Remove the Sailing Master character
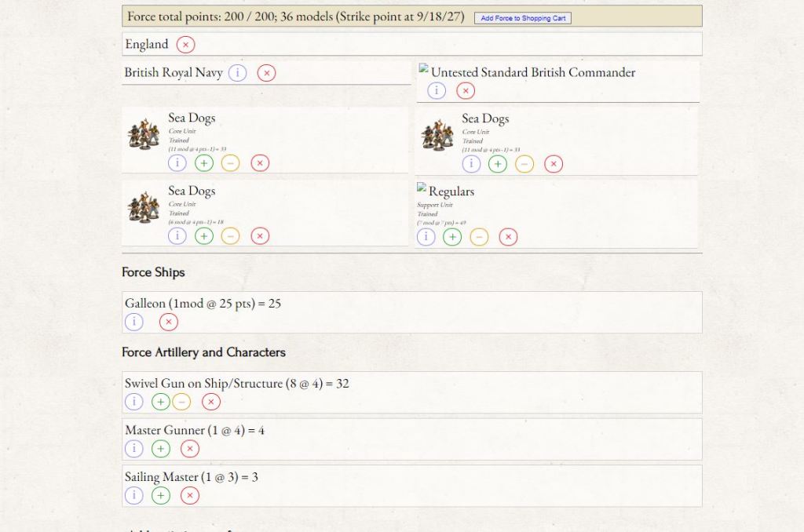The height and width of the screenshot is (532, 804). [x=189, y=495]
